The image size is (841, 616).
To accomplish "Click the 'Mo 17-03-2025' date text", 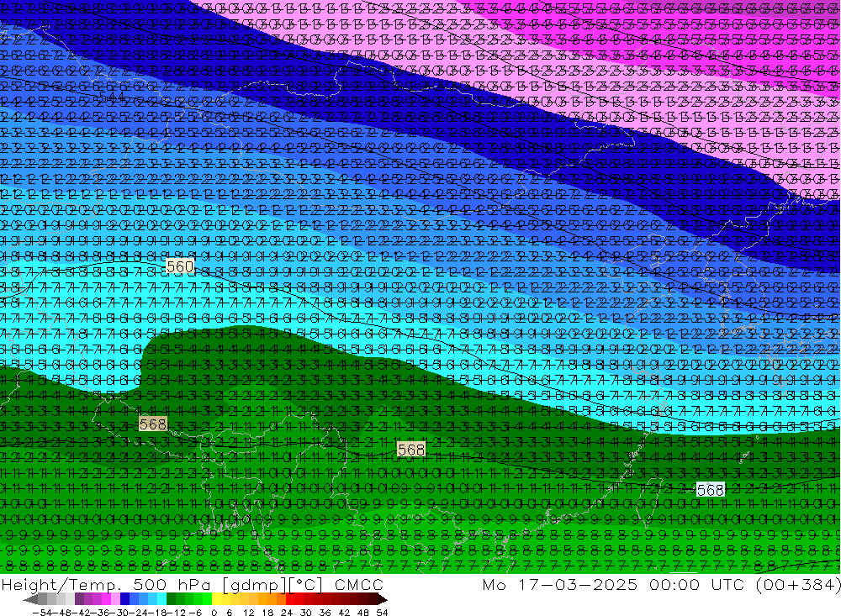I will (x=560, y=584).
